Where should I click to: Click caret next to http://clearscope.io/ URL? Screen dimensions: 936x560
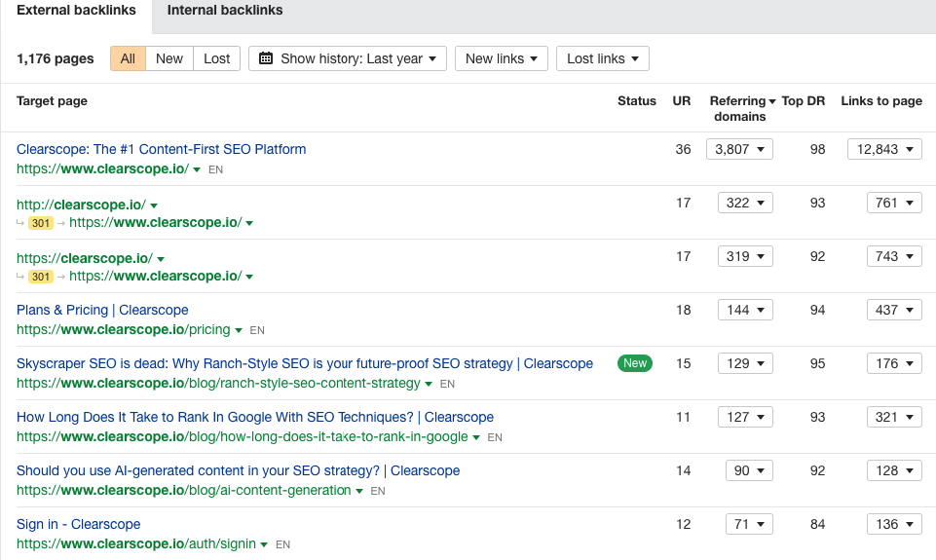pos(154,205)
